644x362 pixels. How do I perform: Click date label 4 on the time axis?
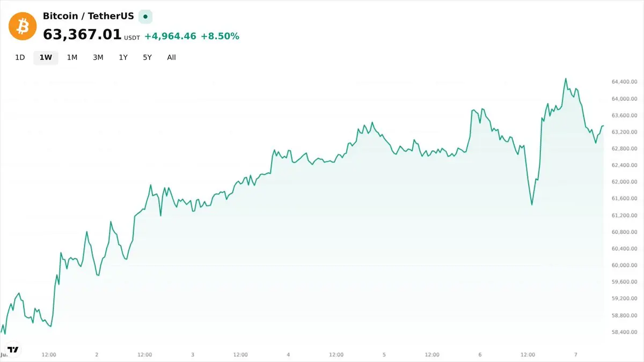pyautogui.click(x=288, y=354)
